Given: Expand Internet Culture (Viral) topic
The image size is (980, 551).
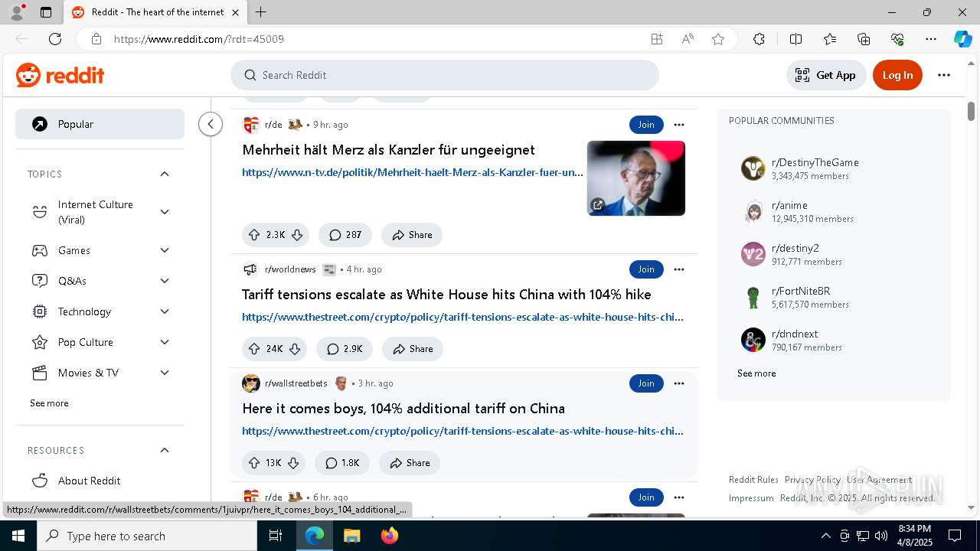Looking at the screenshot, I should (165, 212).
